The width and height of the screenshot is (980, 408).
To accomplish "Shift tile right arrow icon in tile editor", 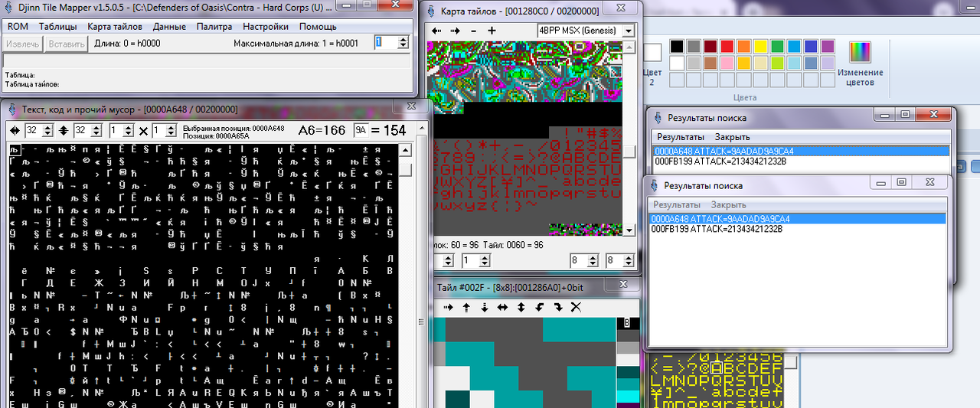I will pyautogui.click(x=449, y=307).
